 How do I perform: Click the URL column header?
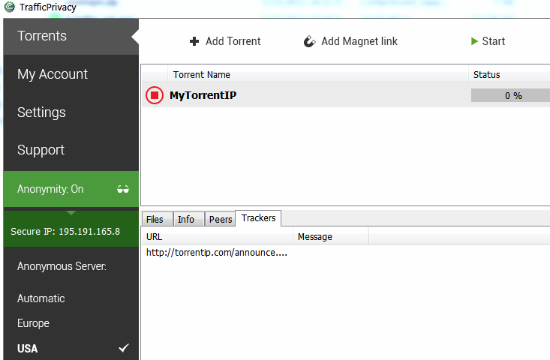[x=217, y=237]
